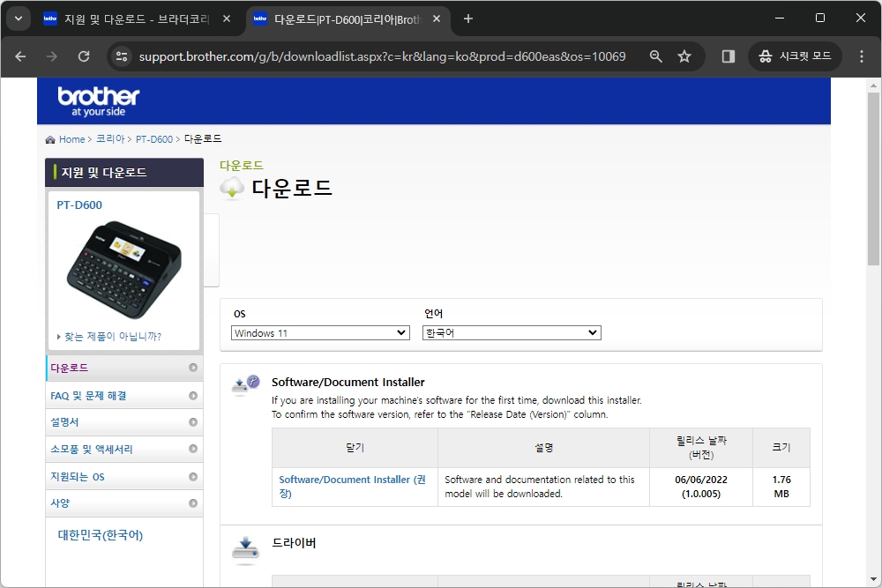The height and width of the screenshot is (588, 882).
Task: Close the 다운로드|PT-D600 tab
Action: 436,19
